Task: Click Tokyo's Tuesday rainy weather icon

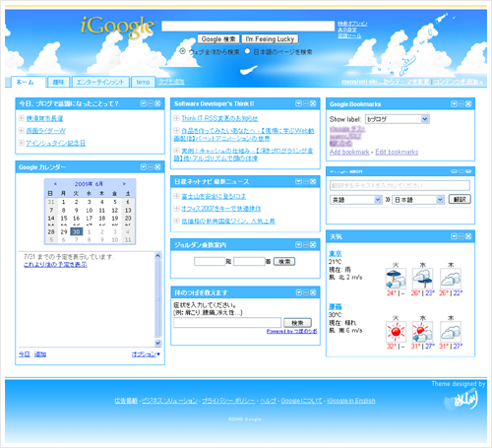Action: (396, 279)
